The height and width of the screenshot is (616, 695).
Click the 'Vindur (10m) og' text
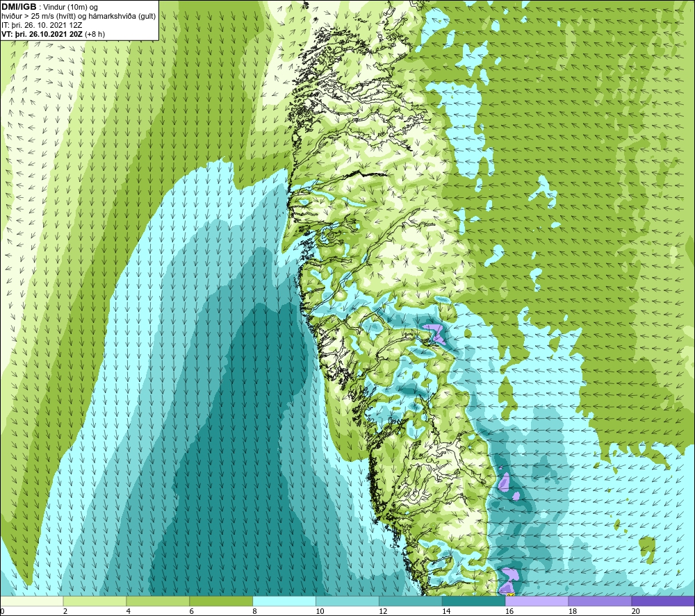(x=72, y=8)
